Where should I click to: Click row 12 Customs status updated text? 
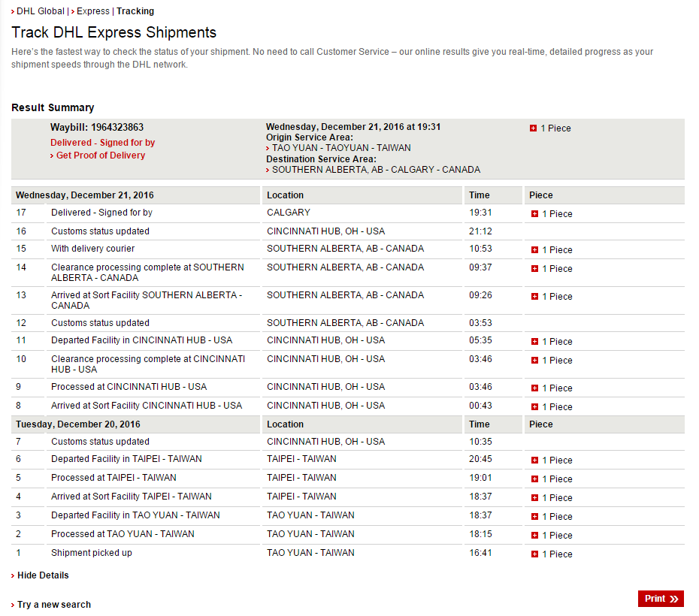(100, 323)
